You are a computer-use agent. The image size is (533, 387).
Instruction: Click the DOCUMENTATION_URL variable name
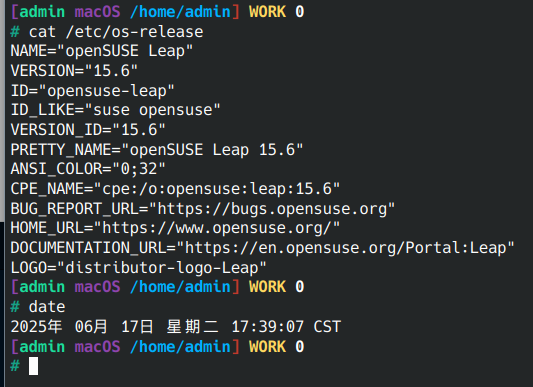(88, 248)
